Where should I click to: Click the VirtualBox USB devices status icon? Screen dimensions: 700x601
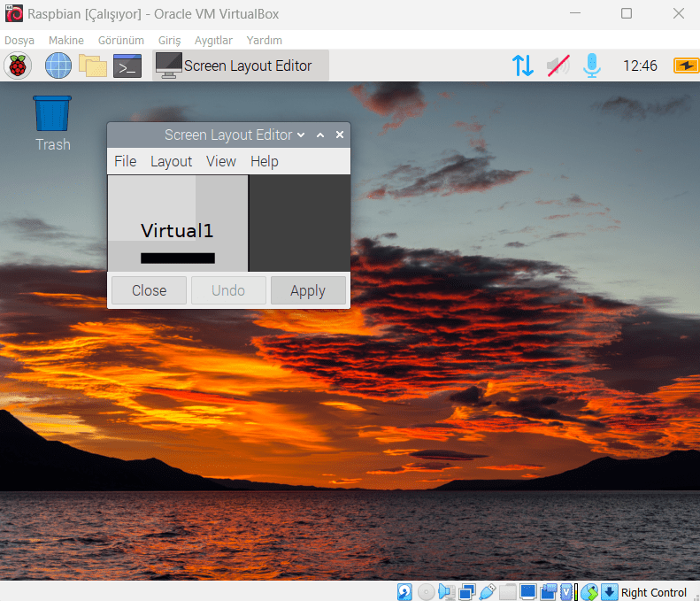487,592
